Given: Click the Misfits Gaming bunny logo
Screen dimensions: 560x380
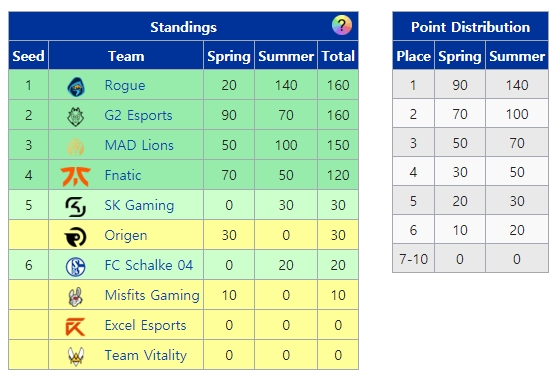Looking at the screenshot, I should click(x=76, y=297).
